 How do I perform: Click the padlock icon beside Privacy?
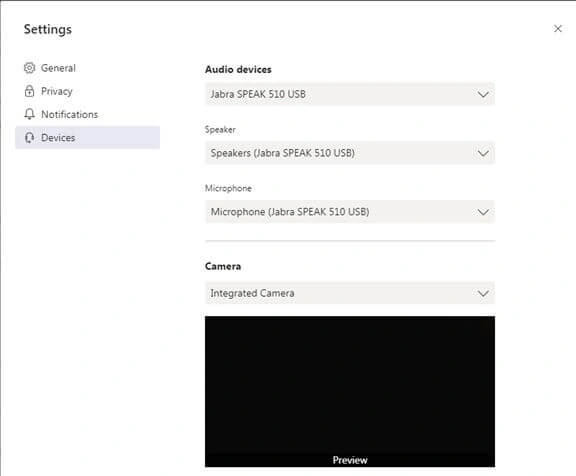[29, 91]
